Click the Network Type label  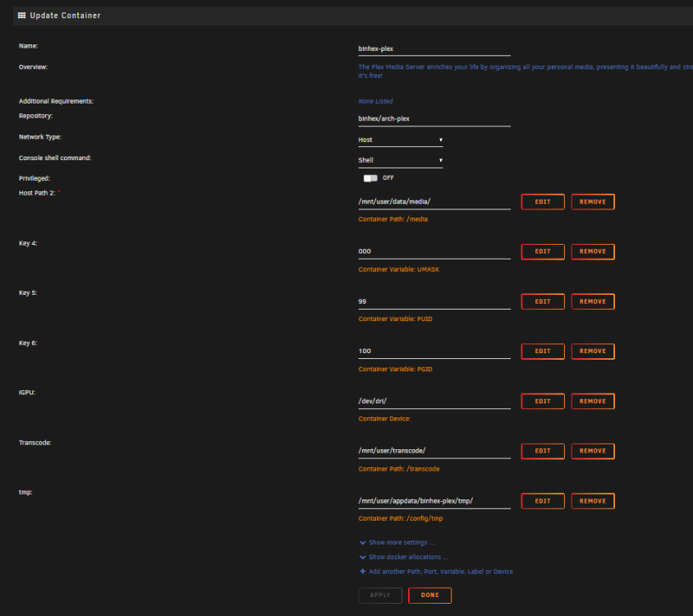[39, 137]
